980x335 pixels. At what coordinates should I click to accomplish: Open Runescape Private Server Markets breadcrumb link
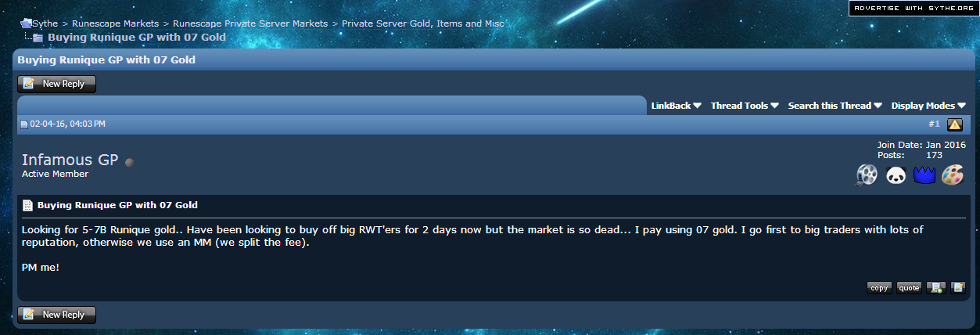[x=250, y=23]
